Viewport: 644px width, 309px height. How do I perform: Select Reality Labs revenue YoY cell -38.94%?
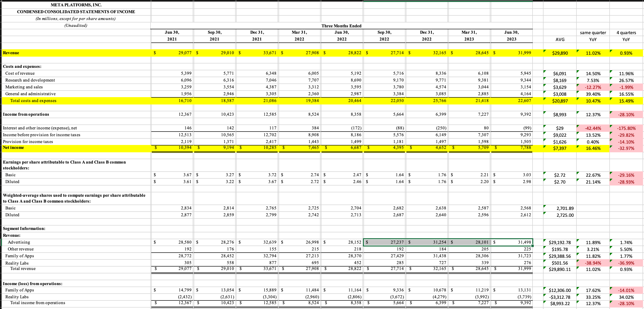click(593, 263)
